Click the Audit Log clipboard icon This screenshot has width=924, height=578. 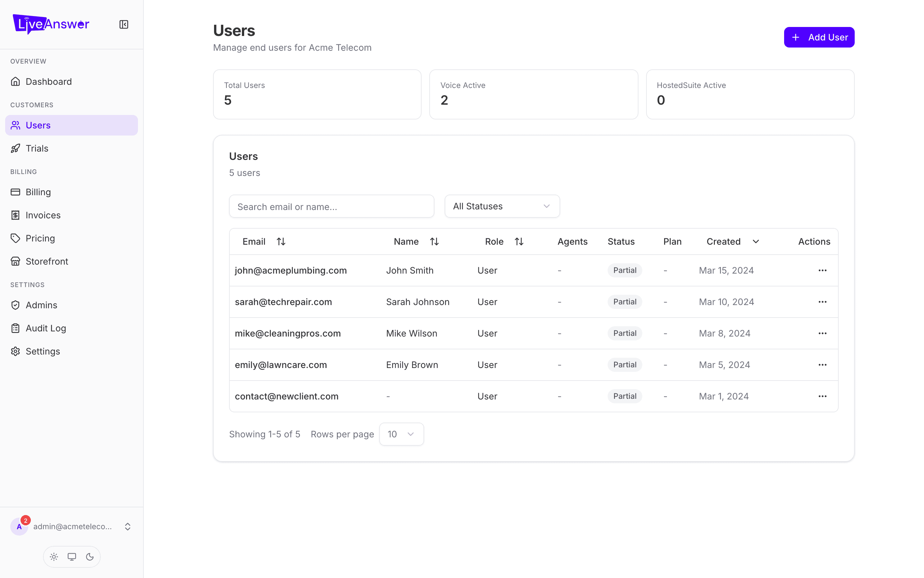coord(15,328)
